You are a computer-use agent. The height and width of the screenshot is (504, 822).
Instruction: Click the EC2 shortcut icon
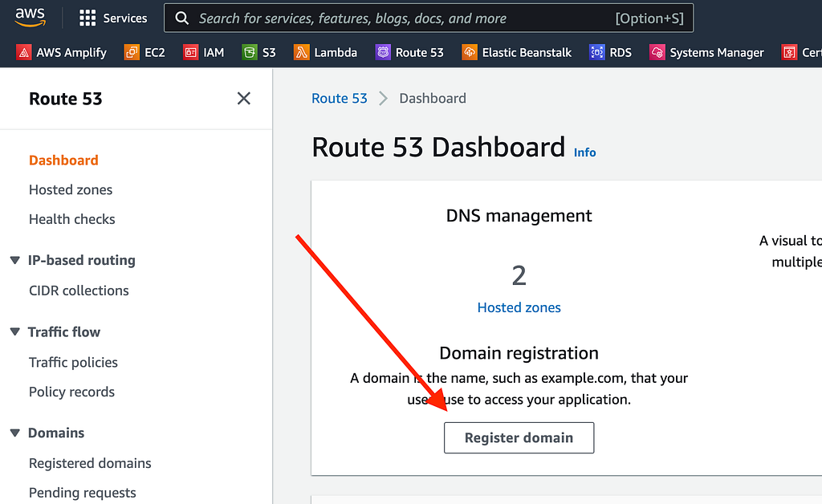tap(132, 52)
